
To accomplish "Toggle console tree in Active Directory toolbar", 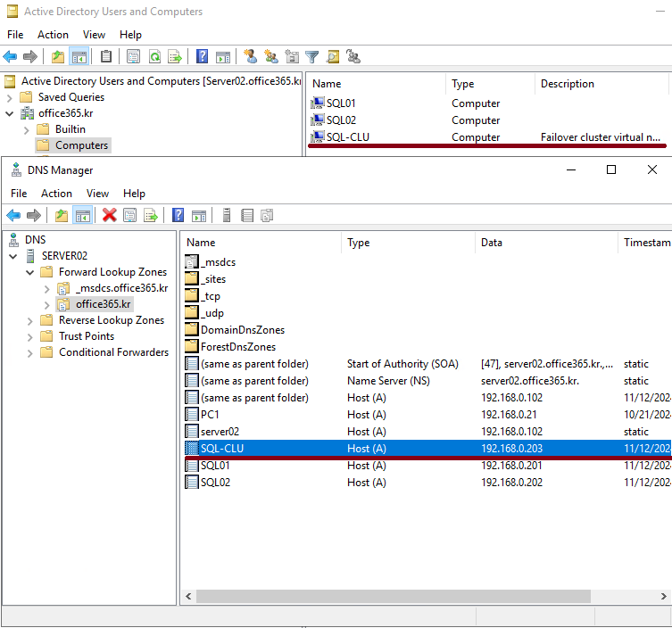I will point(79,56).
